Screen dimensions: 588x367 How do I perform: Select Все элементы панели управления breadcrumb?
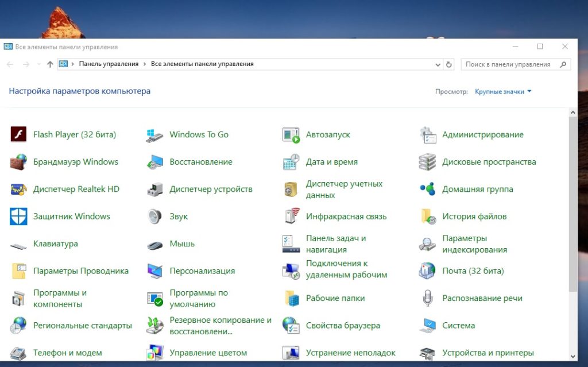coord(202,64)
